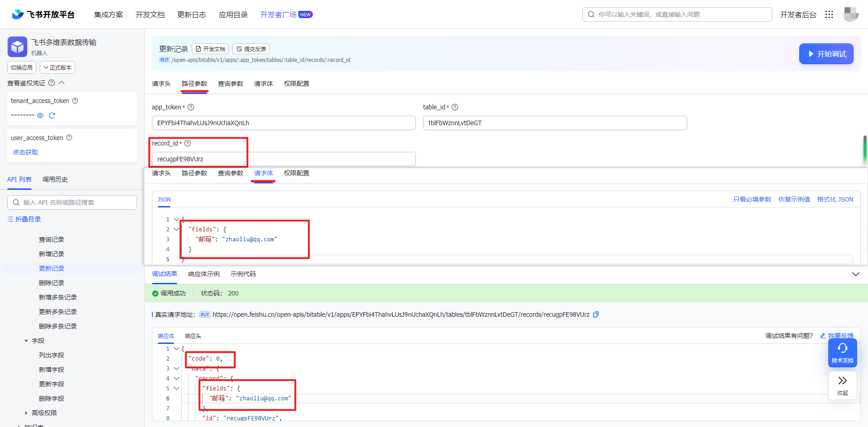Open the upper 请求头 tab
This screenshot has height=427, width=868.
(161, 84)
